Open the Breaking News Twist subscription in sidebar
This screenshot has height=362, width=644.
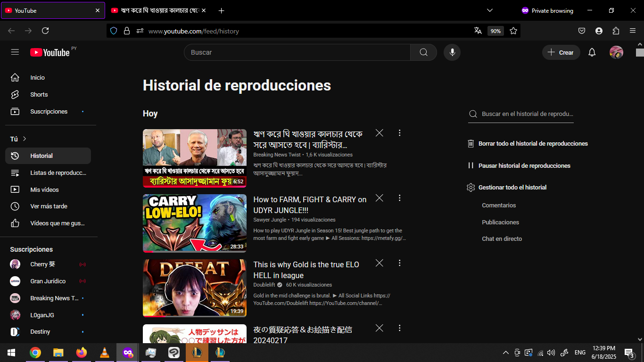click(48, 298)
